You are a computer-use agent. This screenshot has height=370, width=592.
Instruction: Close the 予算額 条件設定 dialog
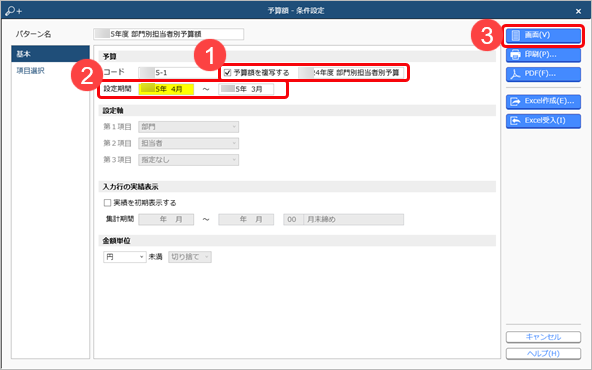coord(578,11)
